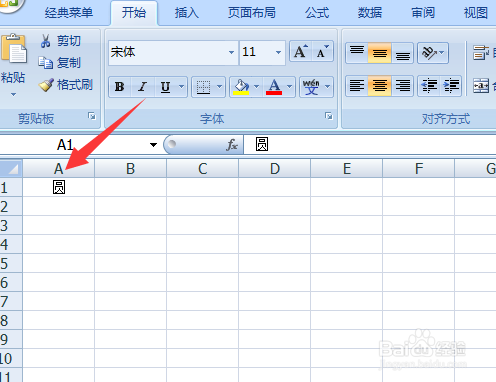The height and width of the screenshot is (382, 496).
Task: Open the 经典菜单 tab
Action: (69, 13)
